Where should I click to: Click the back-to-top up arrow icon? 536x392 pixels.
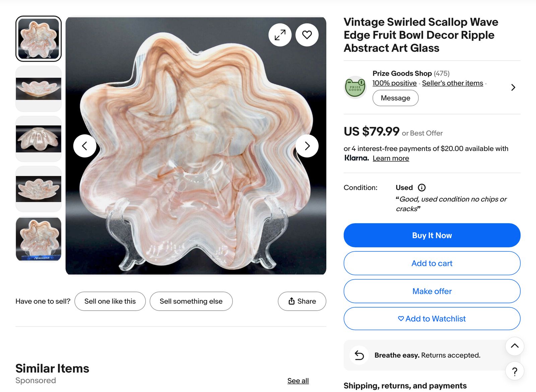coord(515,346)
